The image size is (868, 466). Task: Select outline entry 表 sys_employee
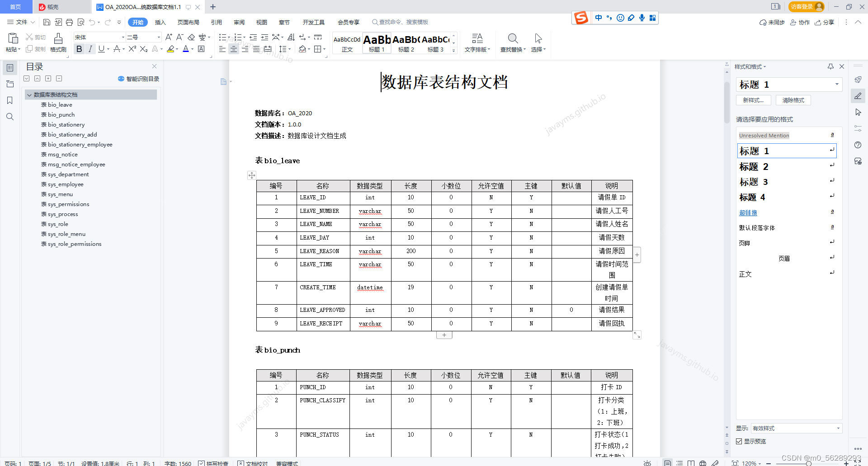coord(62,184)
